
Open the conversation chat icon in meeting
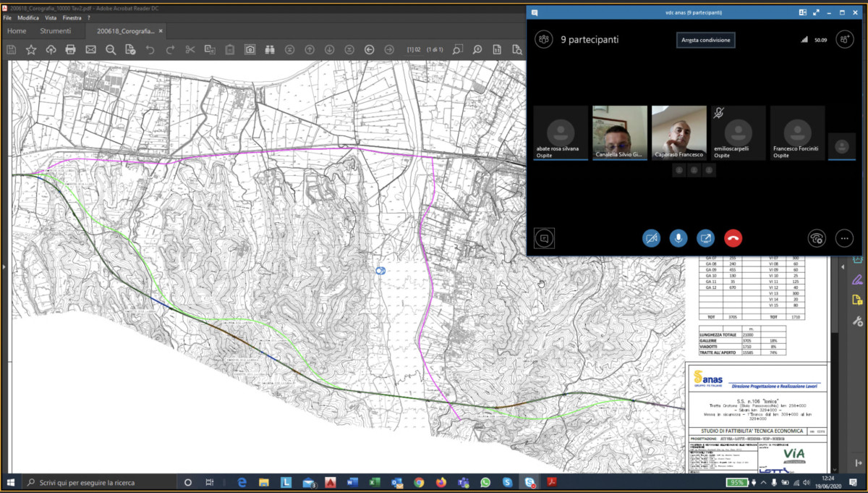coord(545,237)
